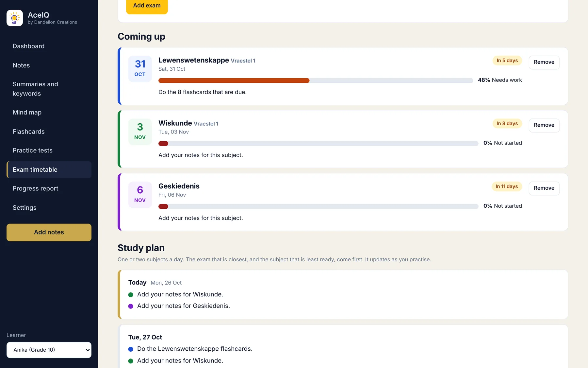Click the 'Study plan' heading
This screenshot has height=368, width=588.
tap(141, 248)
